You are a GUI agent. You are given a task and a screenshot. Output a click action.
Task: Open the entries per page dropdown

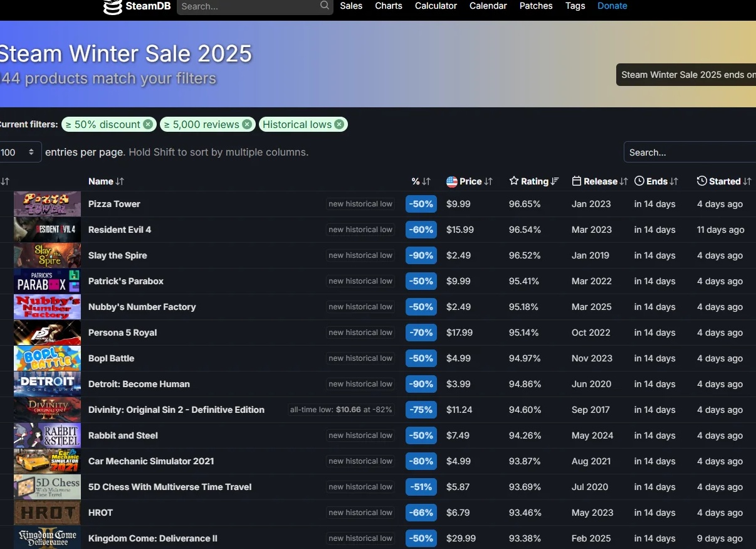[x=19, y=152]
